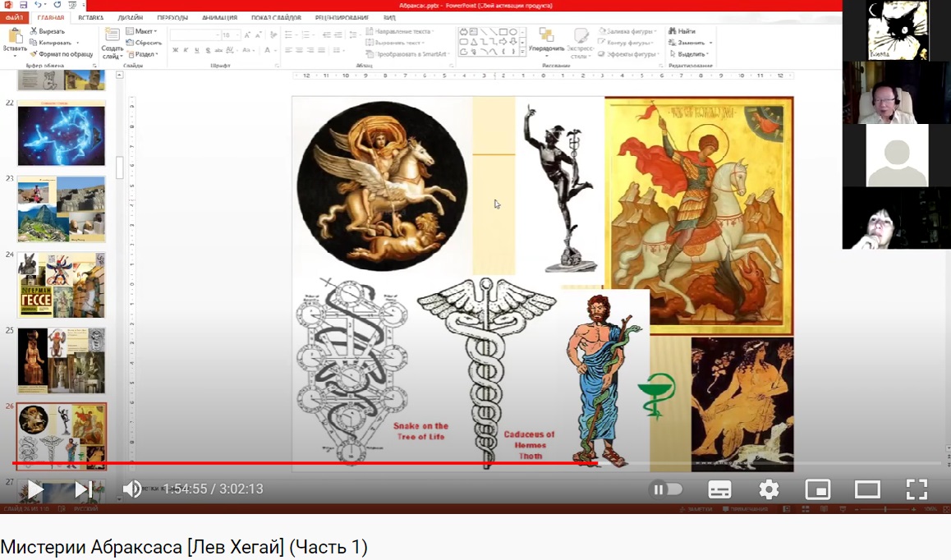951x560 pixels.
Task: Expand the shapes gallery more arrow
Action: tap(523, 53)
